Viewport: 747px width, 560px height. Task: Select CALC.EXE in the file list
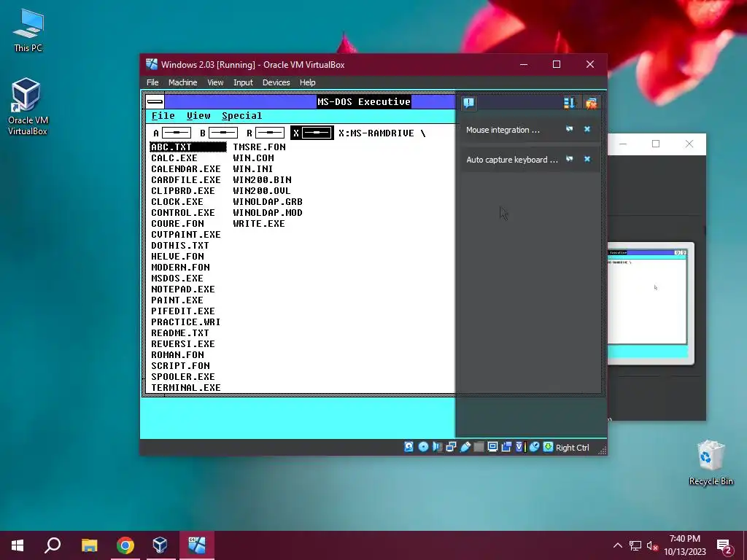174,158
